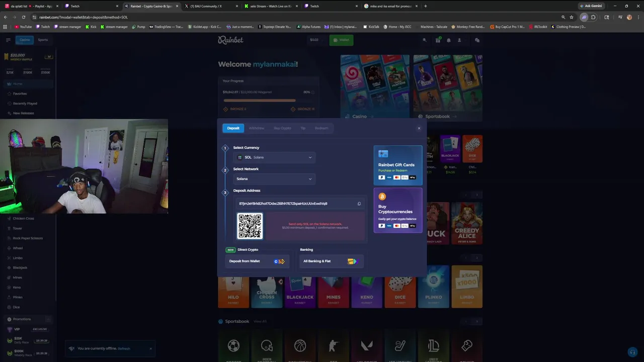Open the Basketball sportsbook icon
Screen dimensions: 644x362
[x=300, y=346]
